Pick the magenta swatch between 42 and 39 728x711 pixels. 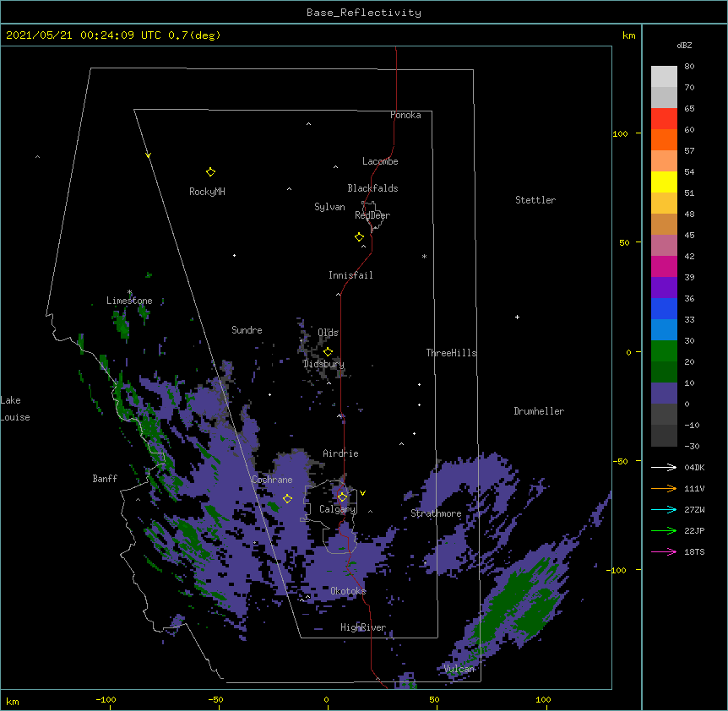[664, 266]
